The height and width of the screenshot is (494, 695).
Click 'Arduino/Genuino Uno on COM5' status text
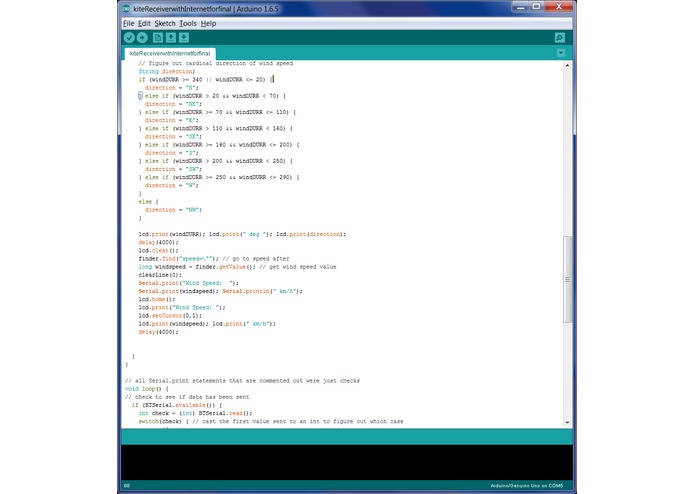tap(527, 486)
